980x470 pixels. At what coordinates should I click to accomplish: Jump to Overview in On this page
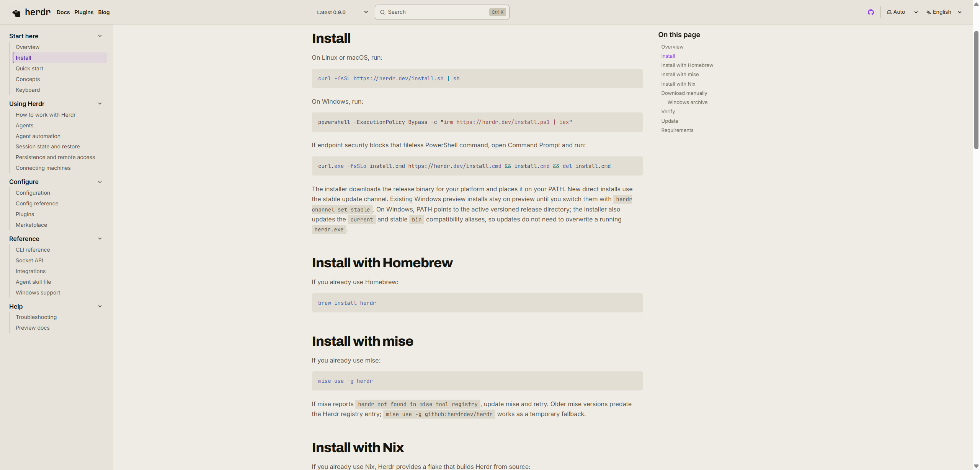[672, 47]
